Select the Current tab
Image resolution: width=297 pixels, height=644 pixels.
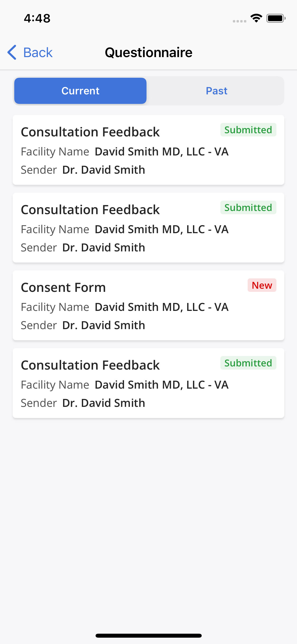click(x=80, y=91)
